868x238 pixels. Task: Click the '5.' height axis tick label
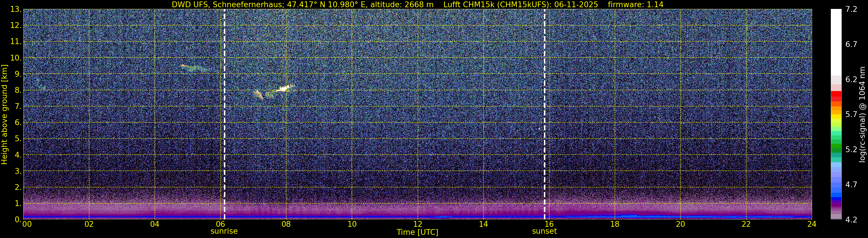click(18, 139)
